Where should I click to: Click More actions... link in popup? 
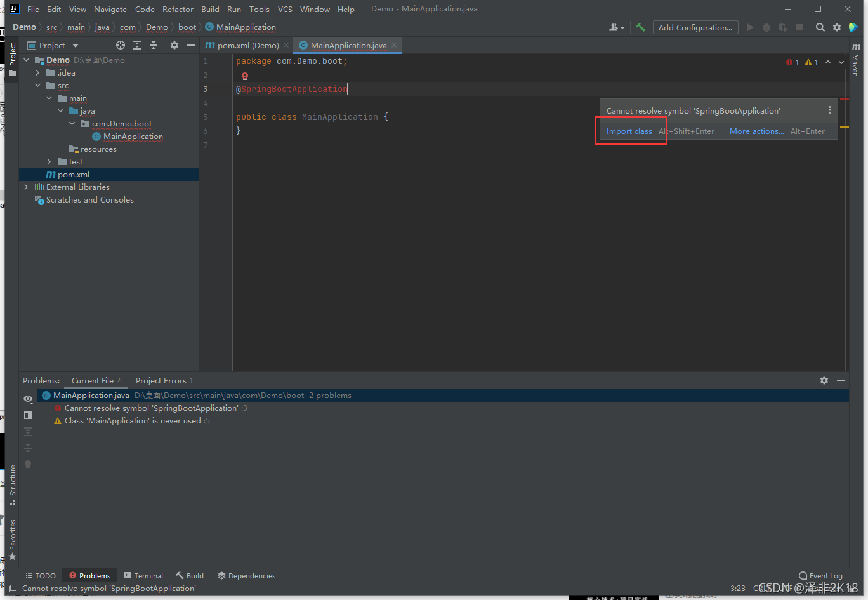756,131
